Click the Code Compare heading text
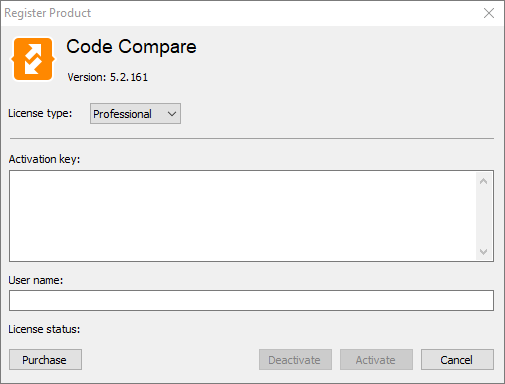Screen dimensions: 505x384 coord(131,46)
